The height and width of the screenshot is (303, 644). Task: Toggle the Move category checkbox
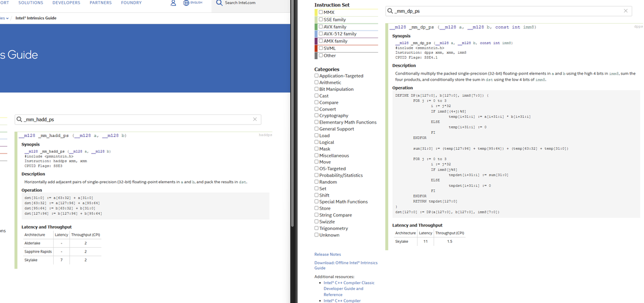317,162
